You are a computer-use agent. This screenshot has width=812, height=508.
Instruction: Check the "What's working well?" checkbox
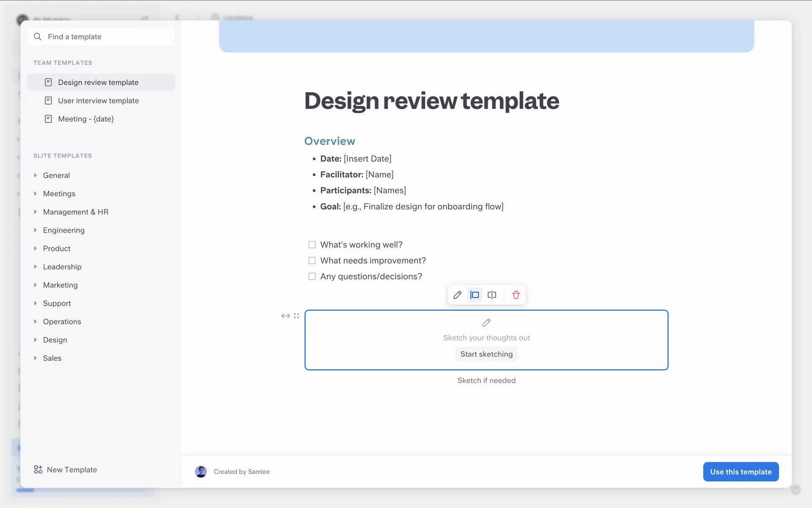point(312,245)
